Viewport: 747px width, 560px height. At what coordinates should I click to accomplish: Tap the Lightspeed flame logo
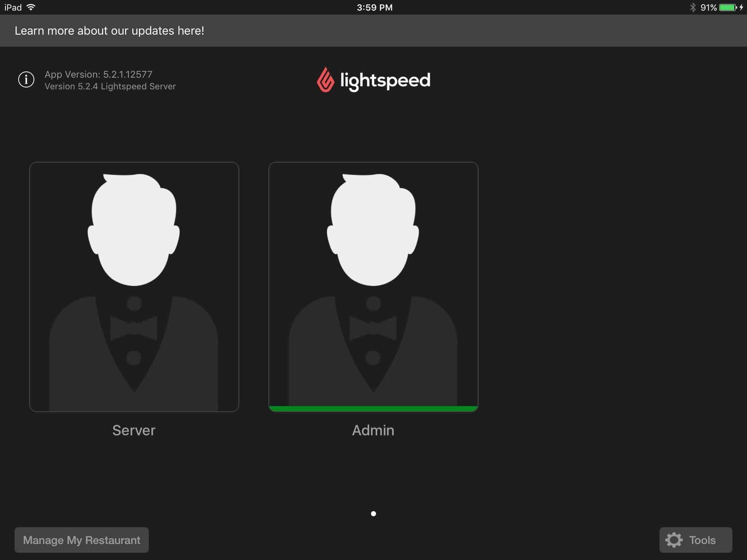tap(325, 80)
